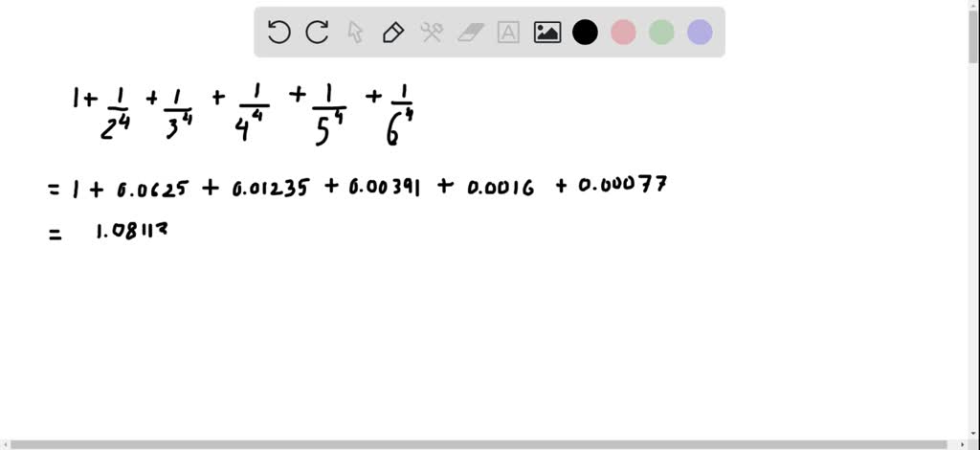The image size is (980, 450).
Task: Open the tools settings icon
Action: tap(432, 32)
